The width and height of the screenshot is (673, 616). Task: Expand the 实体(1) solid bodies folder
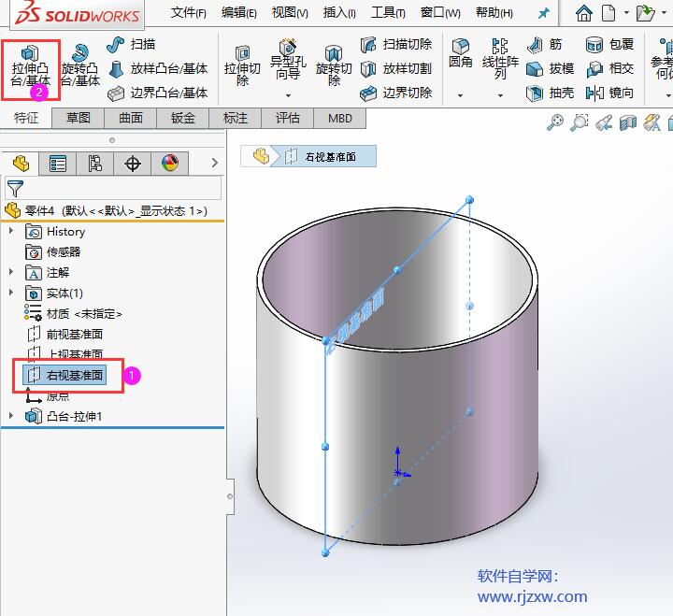tap(11, 293)
